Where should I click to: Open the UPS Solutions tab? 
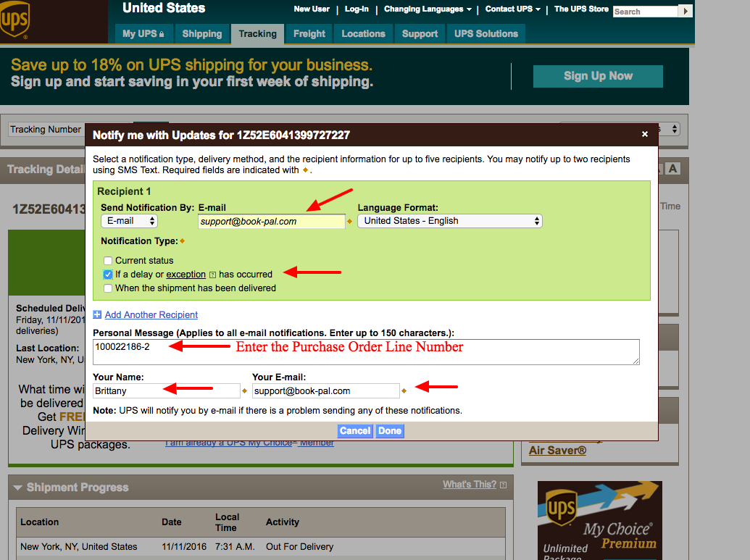tap(486, 34)
